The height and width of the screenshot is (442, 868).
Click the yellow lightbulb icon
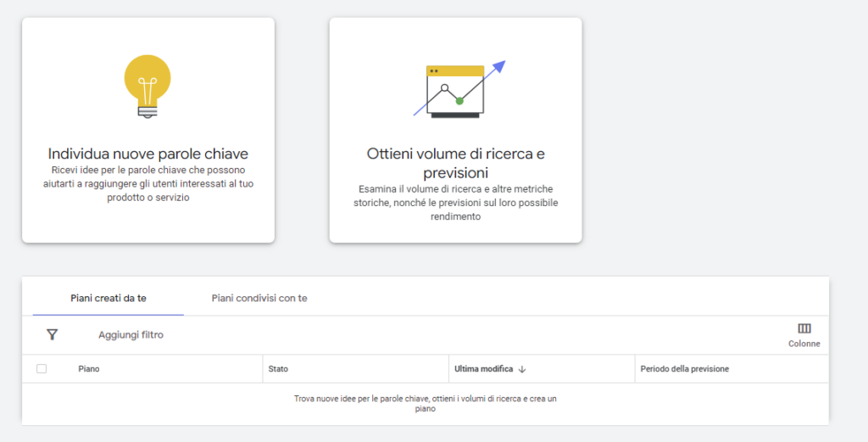coord(147,87)
